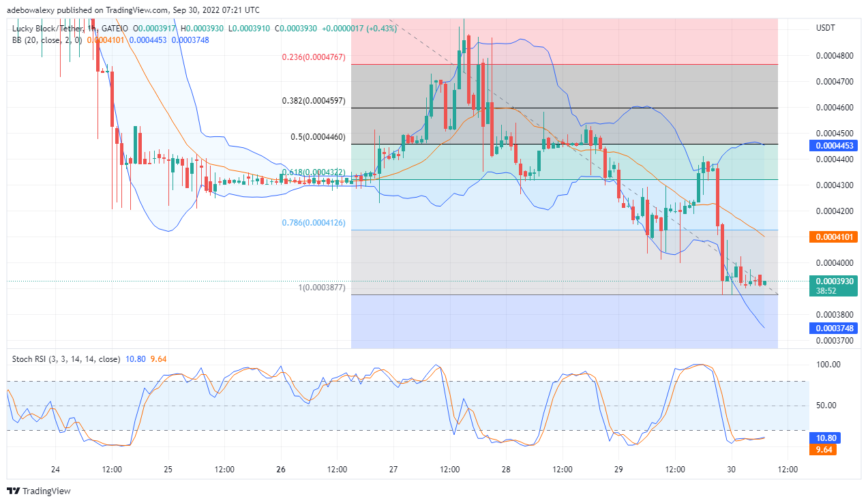Click the 0.0004800 price axis label
Image resolution: width=868 pixels, height=503 pixels.
[835, 56]
